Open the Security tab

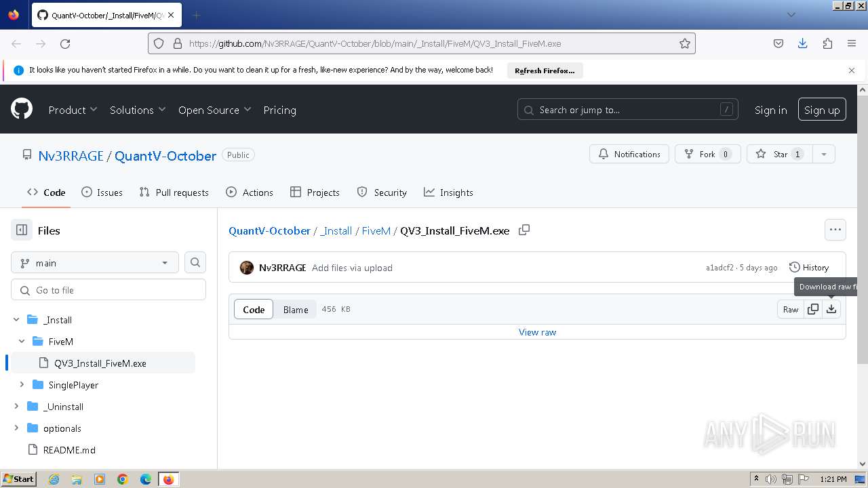(382, 192)
